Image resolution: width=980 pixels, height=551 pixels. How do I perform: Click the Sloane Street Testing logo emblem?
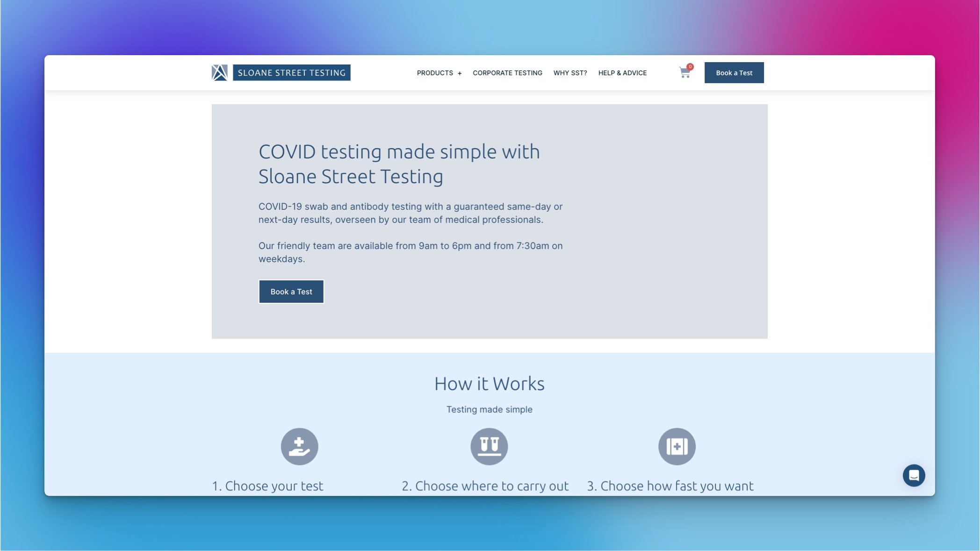[x=219, y=72]
